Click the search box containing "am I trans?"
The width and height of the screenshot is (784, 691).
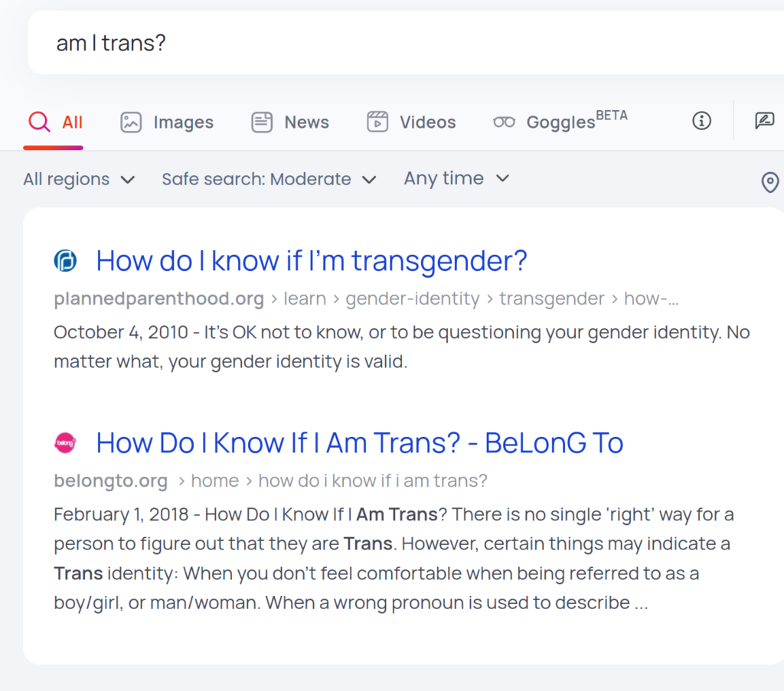click(383, 43)
